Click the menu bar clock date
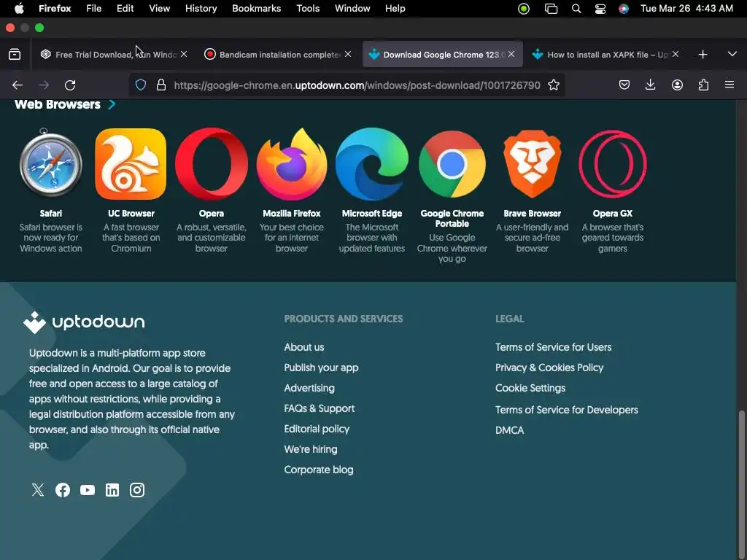The width and height of the screenshot is (747, 560). (686, 9)
